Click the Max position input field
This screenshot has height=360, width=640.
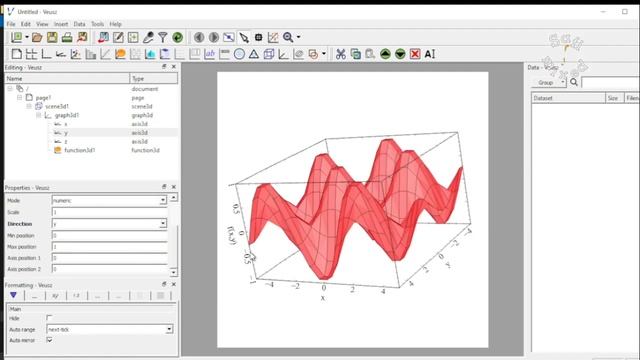coord(109,247)
